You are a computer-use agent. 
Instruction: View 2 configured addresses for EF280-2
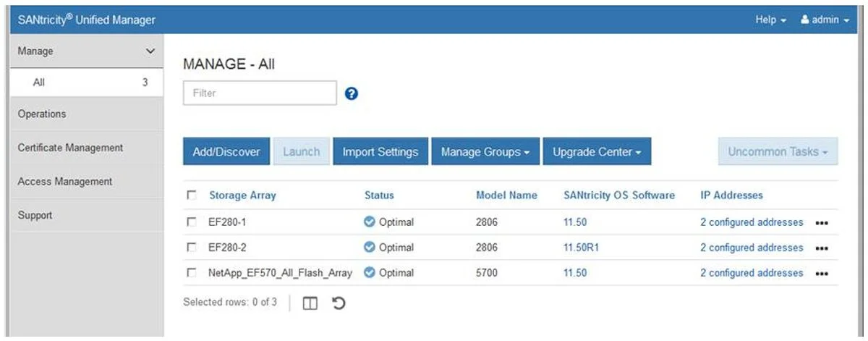coord(752,248)
